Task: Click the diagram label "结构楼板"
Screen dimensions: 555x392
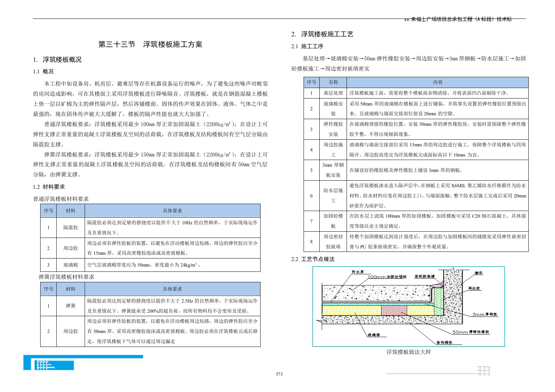Action: click(444, 342)
